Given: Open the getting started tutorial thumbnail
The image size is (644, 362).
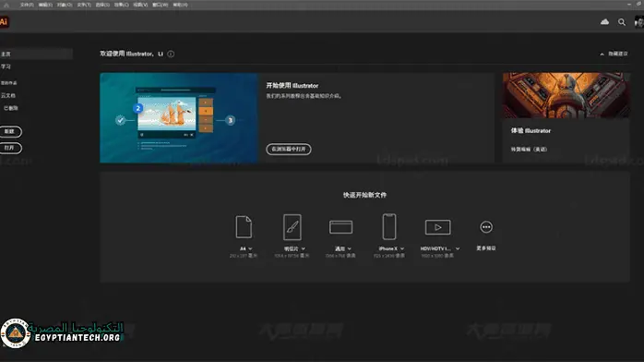Looking at the screenshot, I should click(179, 118).
